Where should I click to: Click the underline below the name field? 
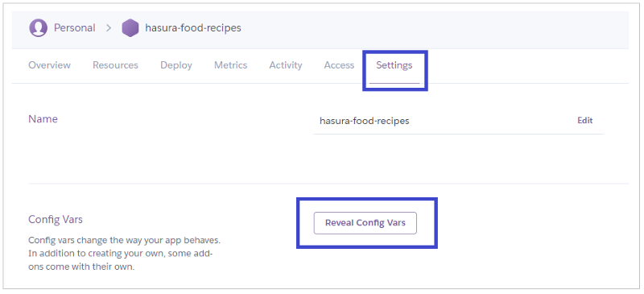[459, 134]
